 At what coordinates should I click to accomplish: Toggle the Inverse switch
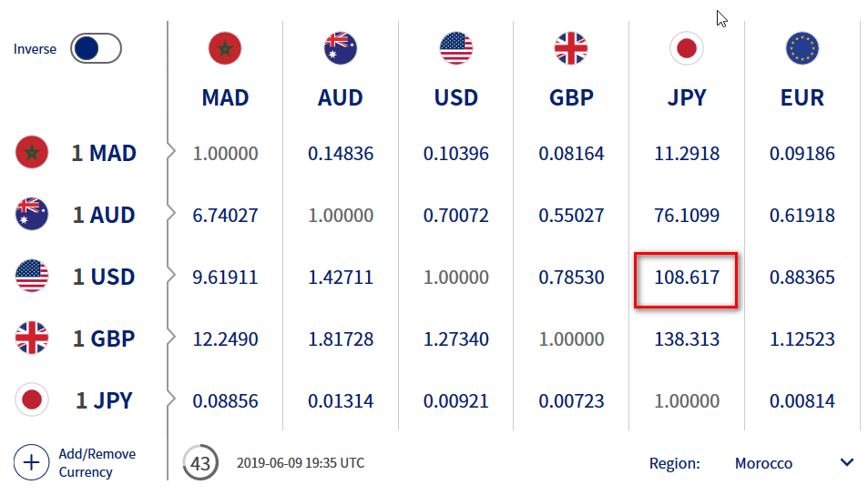pos(96,48)
